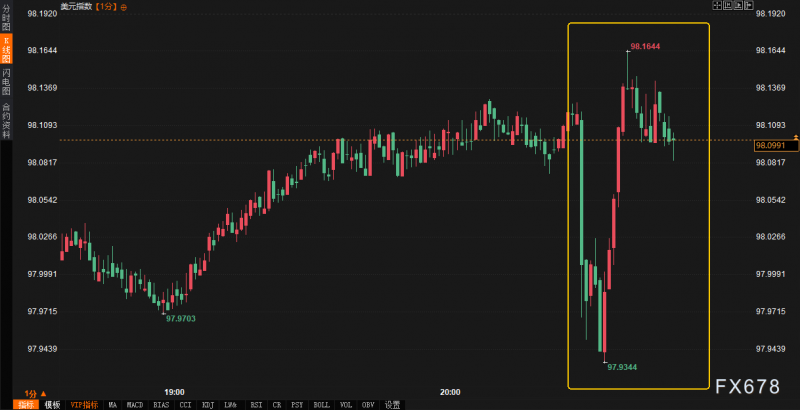This screenshot has width=800, height=410.
Task: Click the current price tag 98.0991
Action: (x=776, y=146)
